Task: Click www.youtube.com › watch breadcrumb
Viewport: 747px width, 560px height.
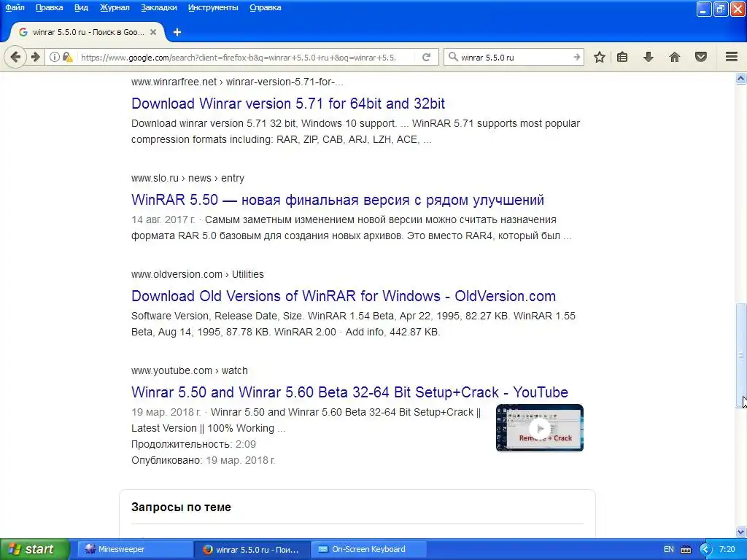Action: [190, 370]
